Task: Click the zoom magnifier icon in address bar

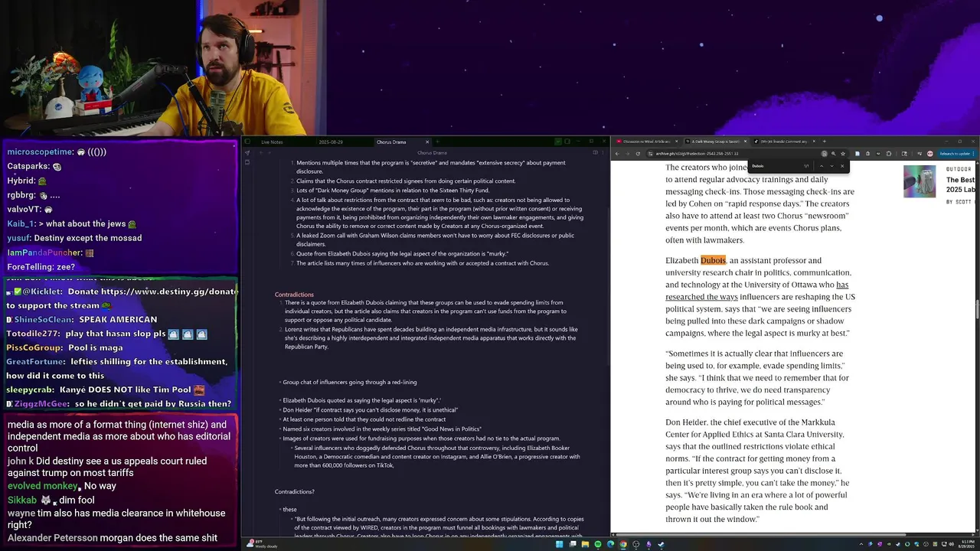Action: click(833, 154)
